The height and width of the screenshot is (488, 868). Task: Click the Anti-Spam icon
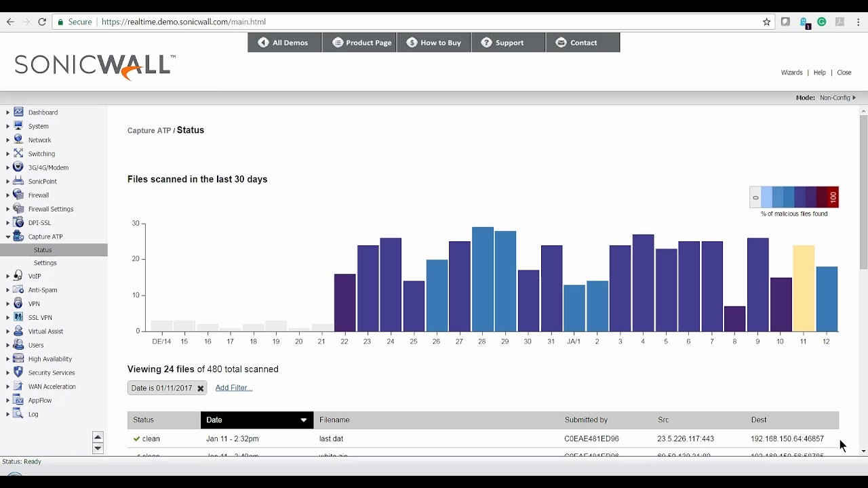tap(18, 289)
